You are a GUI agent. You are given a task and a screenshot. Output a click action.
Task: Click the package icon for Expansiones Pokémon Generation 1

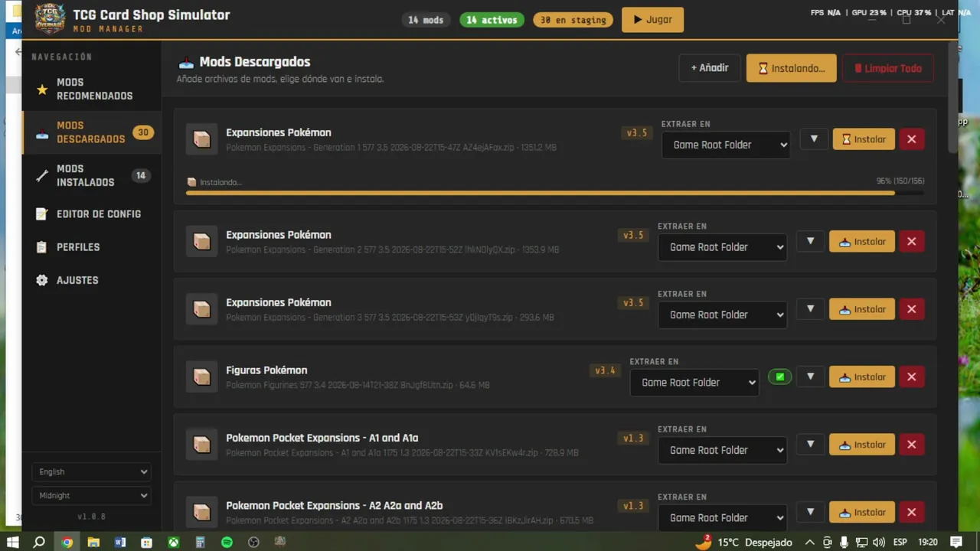click(201, 139)
